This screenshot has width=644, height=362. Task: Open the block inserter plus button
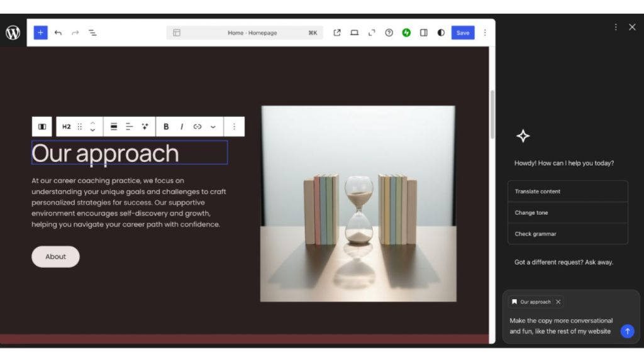[x=41, y=33]
